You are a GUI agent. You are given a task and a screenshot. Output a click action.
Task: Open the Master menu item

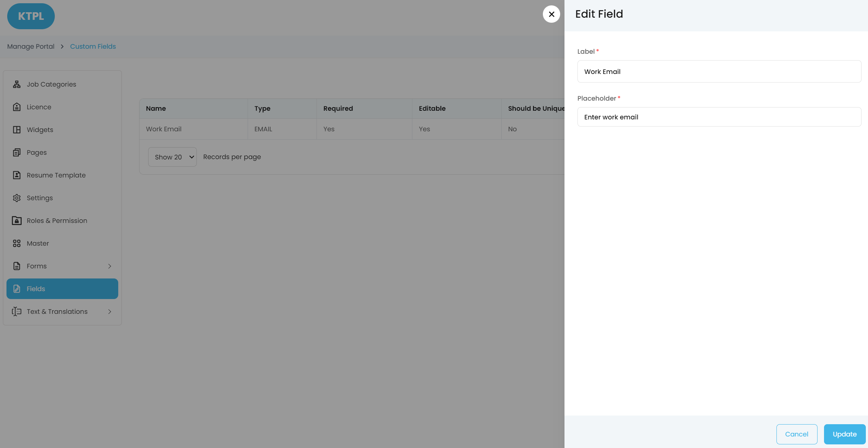click(38, 243)
